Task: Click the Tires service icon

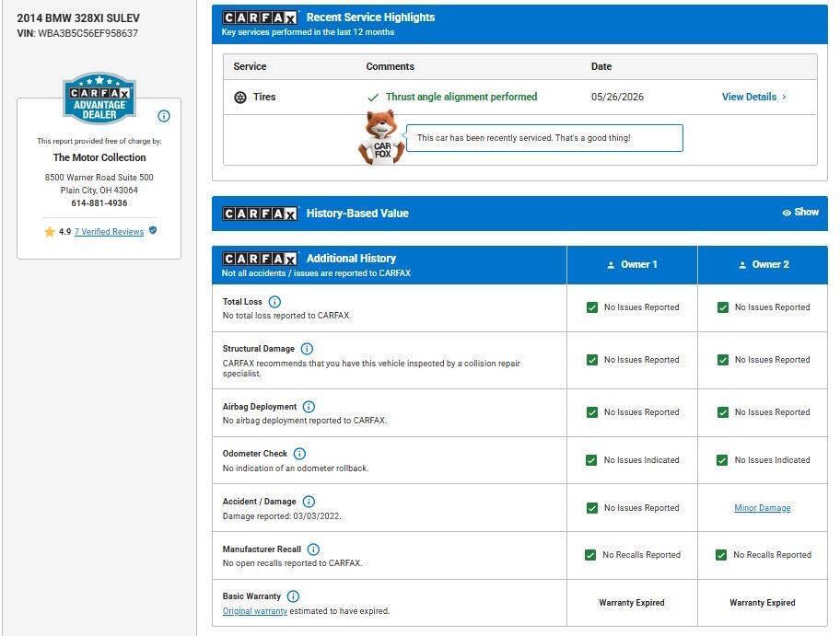Action: click(240, 97)
